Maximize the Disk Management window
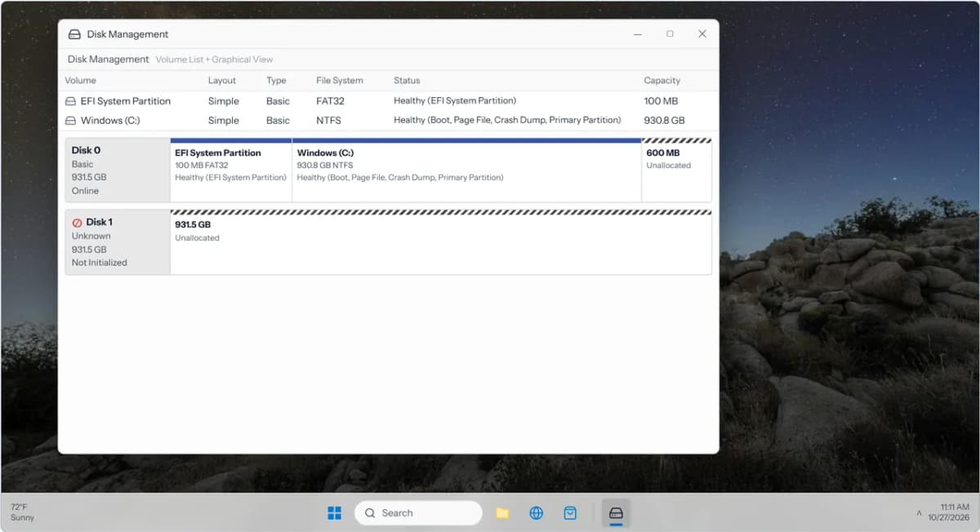 click(x=670, y=34)
